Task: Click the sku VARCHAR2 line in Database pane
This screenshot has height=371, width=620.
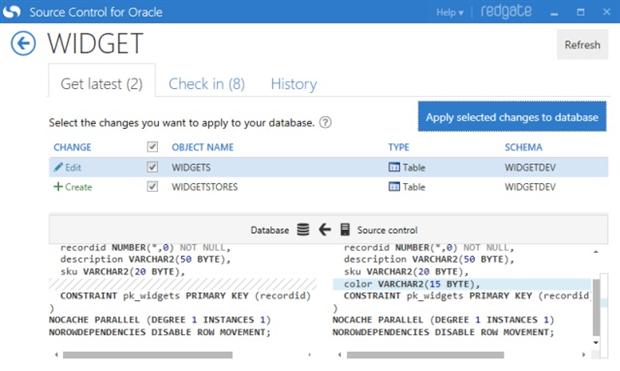Action: (123, 271)
